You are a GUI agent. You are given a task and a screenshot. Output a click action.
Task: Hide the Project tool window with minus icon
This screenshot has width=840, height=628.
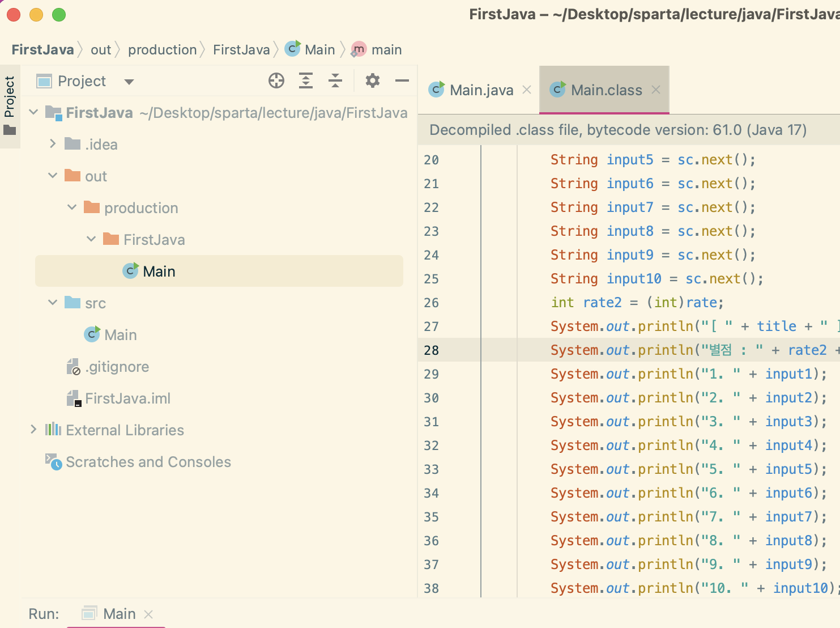[x=402, y=81]
